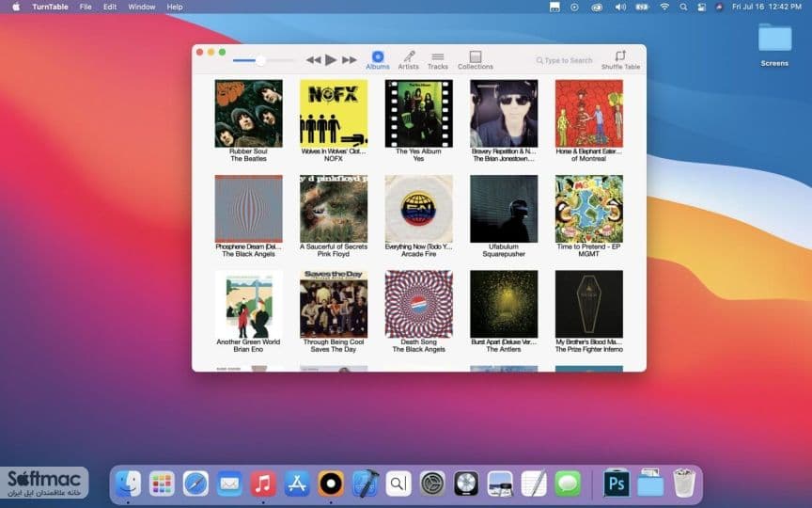Open the Window menu

point(141,7)
